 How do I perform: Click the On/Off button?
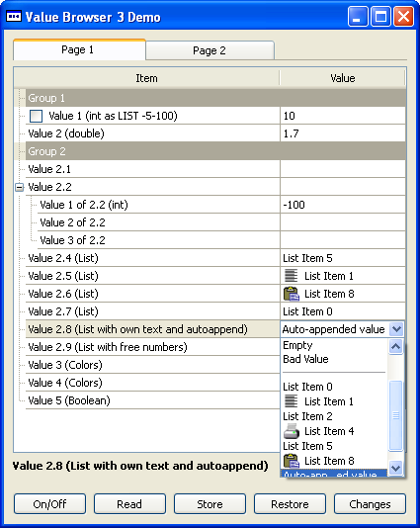click(x=49, y=503)
